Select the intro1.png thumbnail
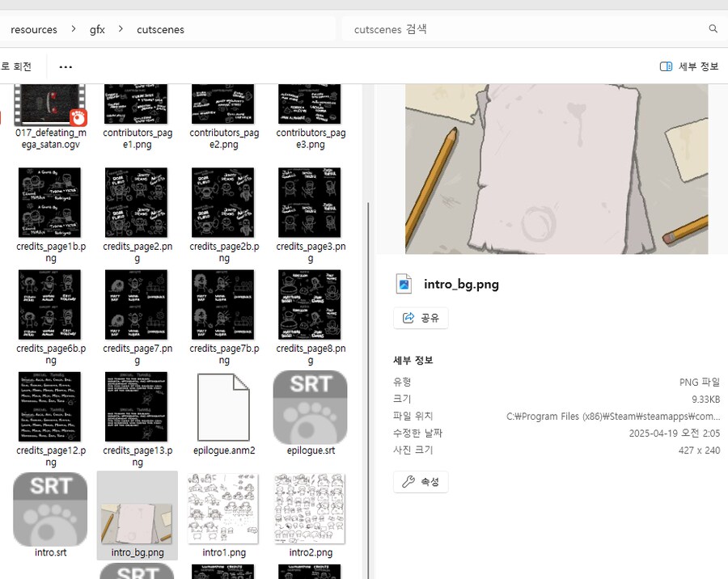This screenshot has height=579, width=728. click(x=223, y=509)
